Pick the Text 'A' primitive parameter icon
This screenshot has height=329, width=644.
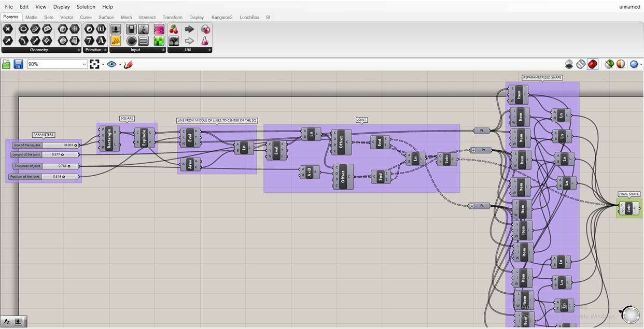tap(101, 40)
